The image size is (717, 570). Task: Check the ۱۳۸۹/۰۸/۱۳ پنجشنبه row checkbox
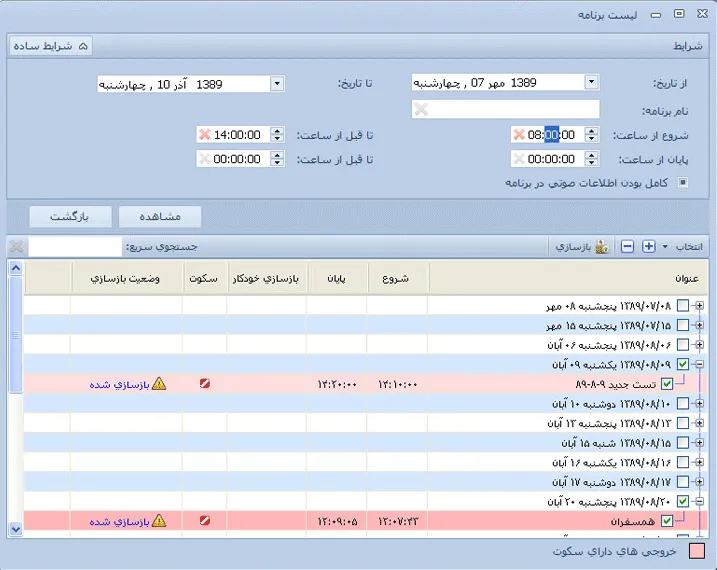tap(683, 423)
